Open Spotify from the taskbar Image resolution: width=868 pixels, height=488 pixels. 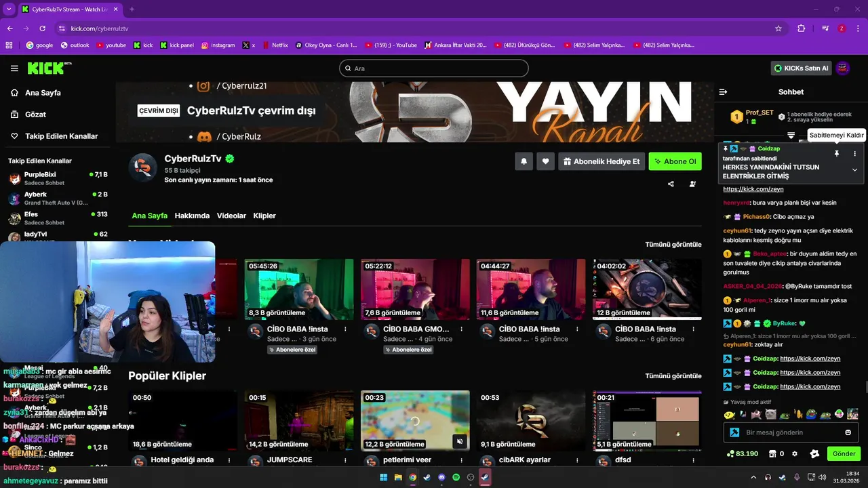point(456,477)
